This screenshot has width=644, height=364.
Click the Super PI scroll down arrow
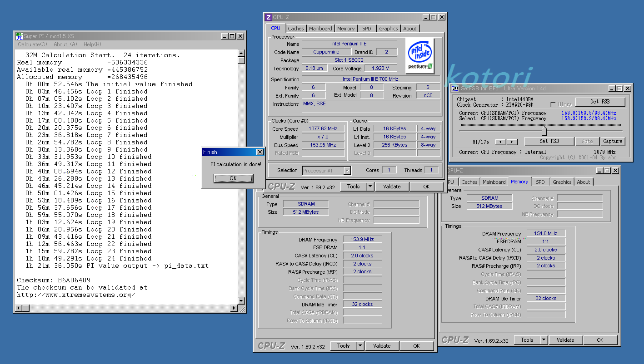pos(241,300)
